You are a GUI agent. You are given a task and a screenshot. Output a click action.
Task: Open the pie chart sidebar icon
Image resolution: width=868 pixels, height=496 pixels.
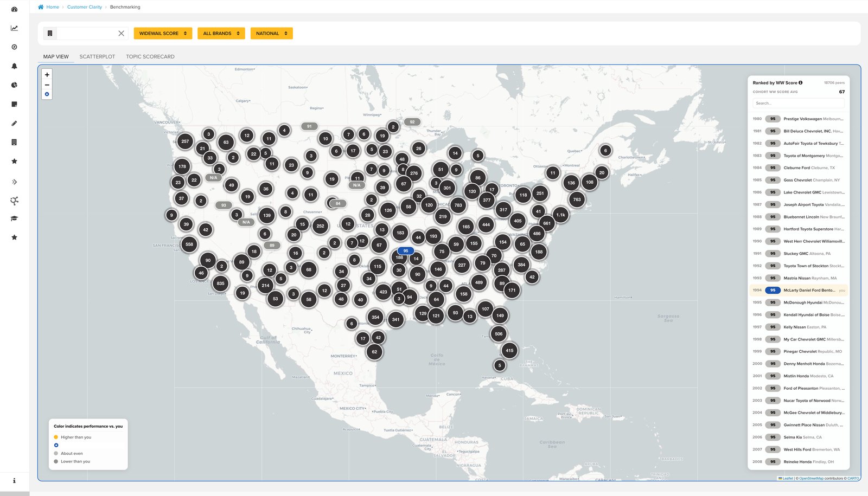pyautogui.click(x=14, y=85)
